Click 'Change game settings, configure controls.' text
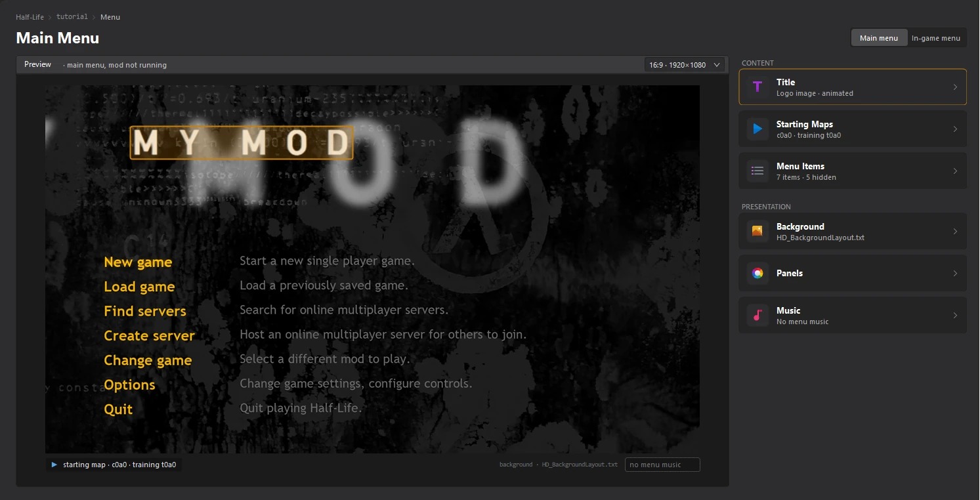Screen dimensions: 980x500 [x=356, y=383]
